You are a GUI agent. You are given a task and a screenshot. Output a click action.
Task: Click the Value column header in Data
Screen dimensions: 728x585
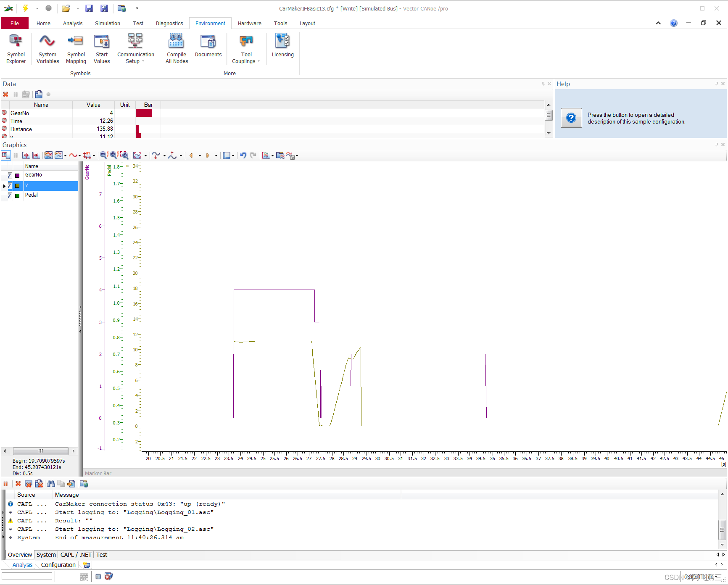coord(93,105)
